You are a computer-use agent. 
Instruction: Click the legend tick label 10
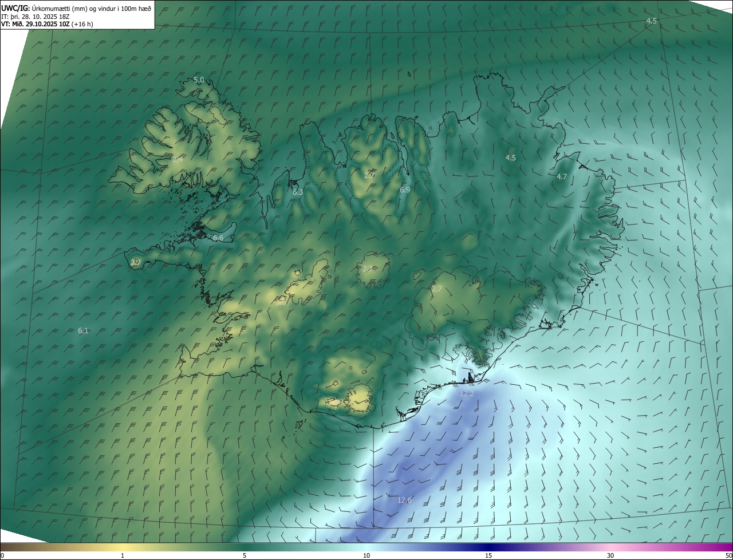(x=366, y=555)
